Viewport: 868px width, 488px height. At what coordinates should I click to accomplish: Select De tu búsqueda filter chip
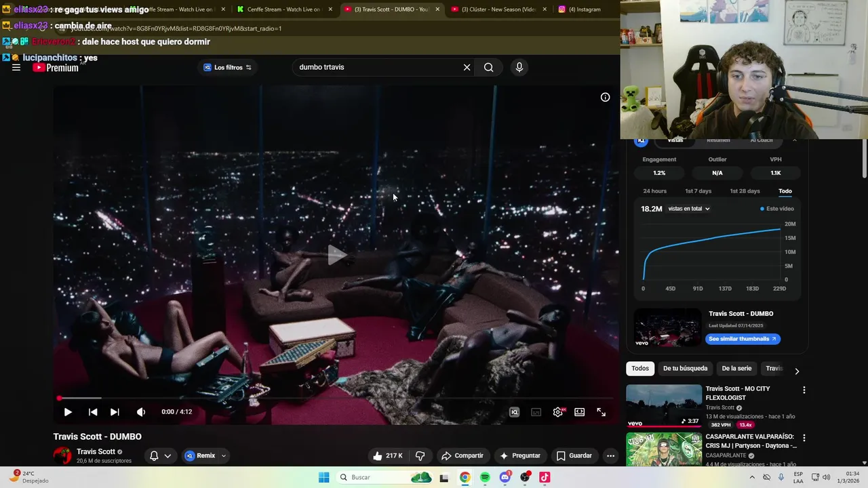685,368
